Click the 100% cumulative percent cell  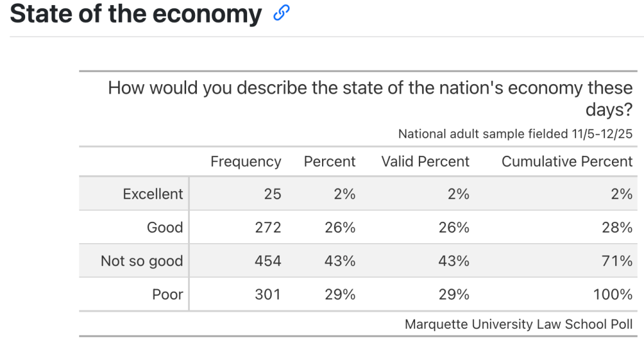pyautogui.click(x=613, y=294)
